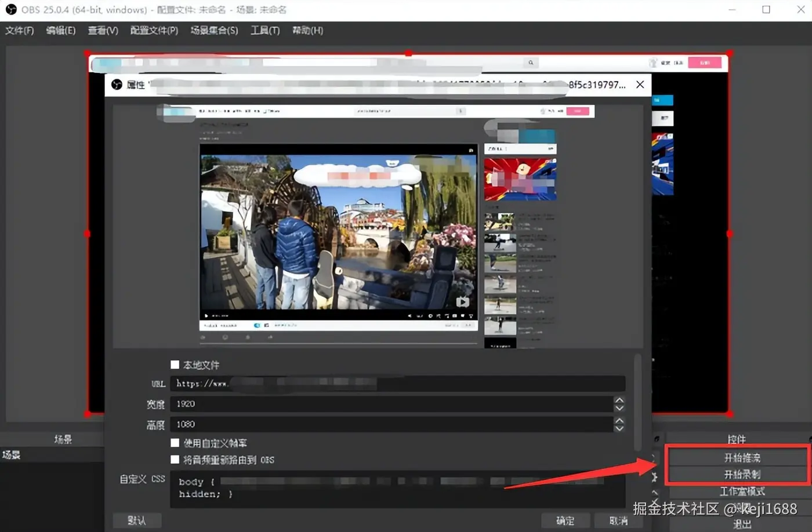This screenshot has width=812, height=532.
Task: Click the 高度 field showing 1080
Action: [x=391, y=424]
